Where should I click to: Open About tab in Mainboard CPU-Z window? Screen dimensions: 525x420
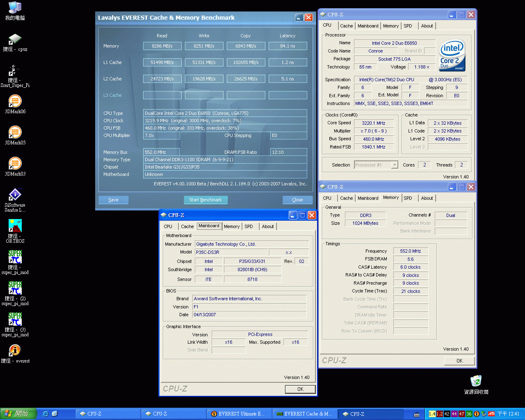pyautogui.click(x=267, y=226)
